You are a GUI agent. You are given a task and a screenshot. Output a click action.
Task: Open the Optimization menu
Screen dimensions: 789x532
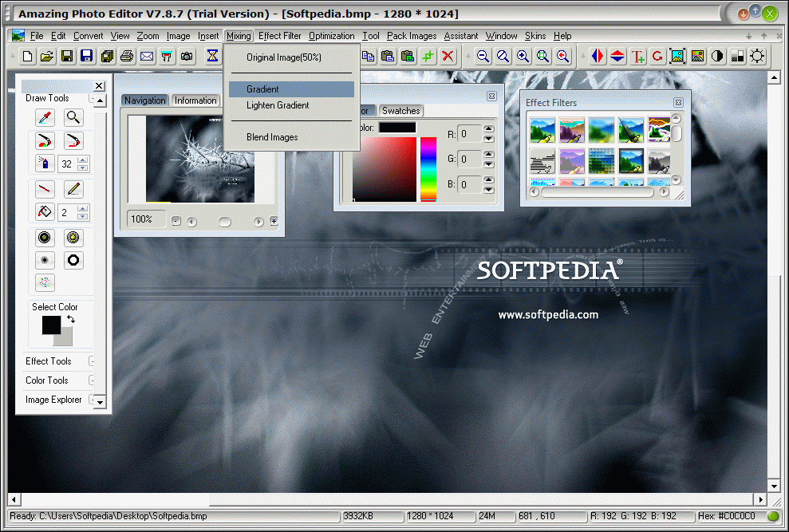332,36
